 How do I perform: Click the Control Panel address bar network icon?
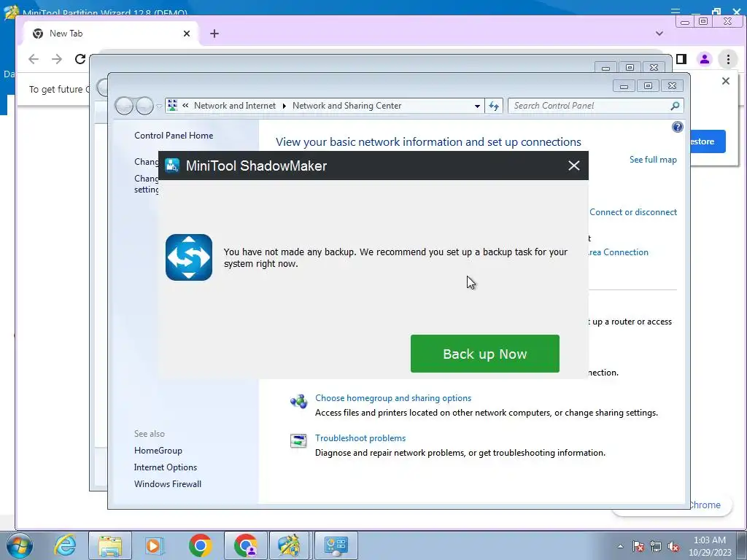click(172, 105)
